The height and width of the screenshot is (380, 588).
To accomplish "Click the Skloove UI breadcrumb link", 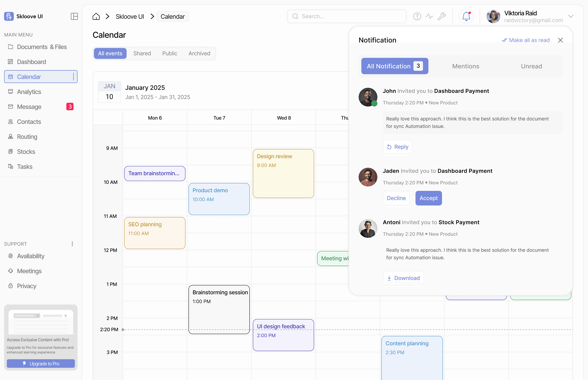I will (130, 17).
